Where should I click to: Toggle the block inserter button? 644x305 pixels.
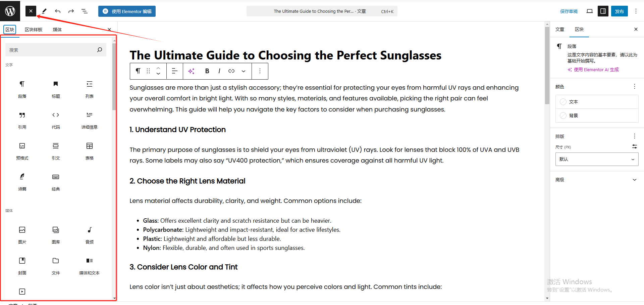31,11
